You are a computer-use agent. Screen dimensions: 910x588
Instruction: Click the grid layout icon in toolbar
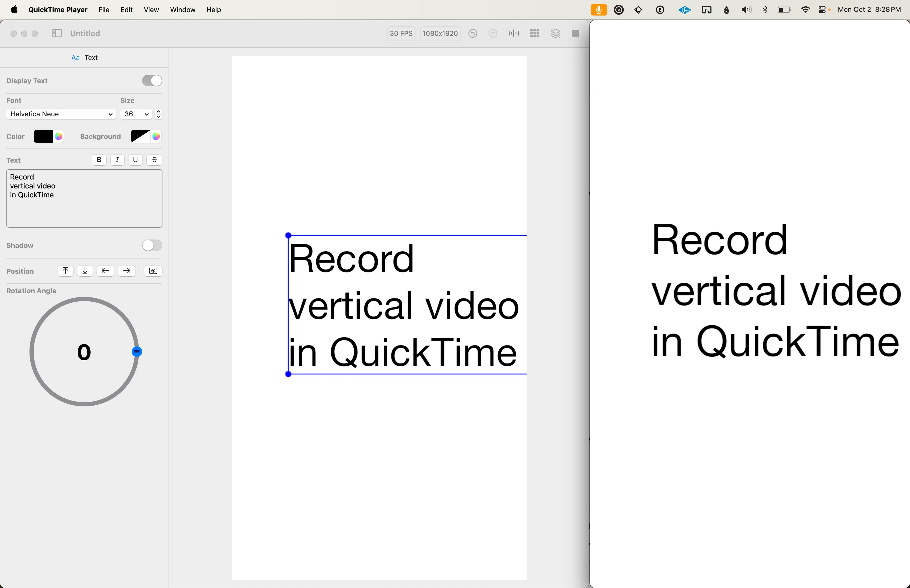534,34
